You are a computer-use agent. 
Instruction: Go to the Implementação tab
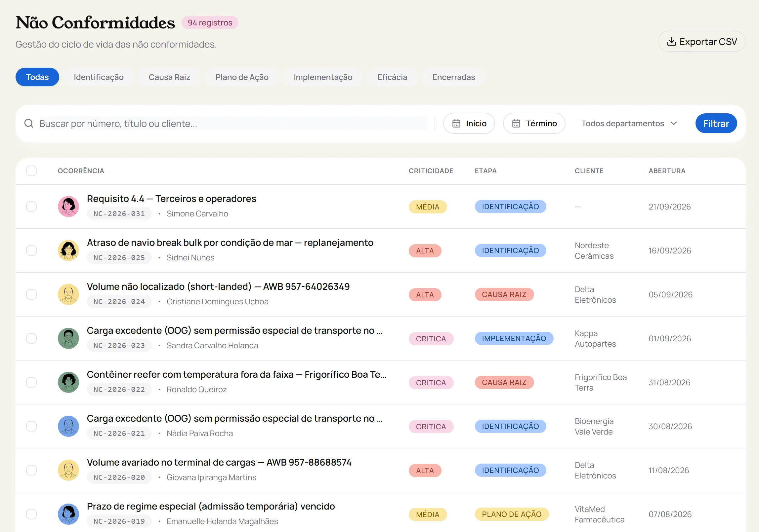click(323, 77)
